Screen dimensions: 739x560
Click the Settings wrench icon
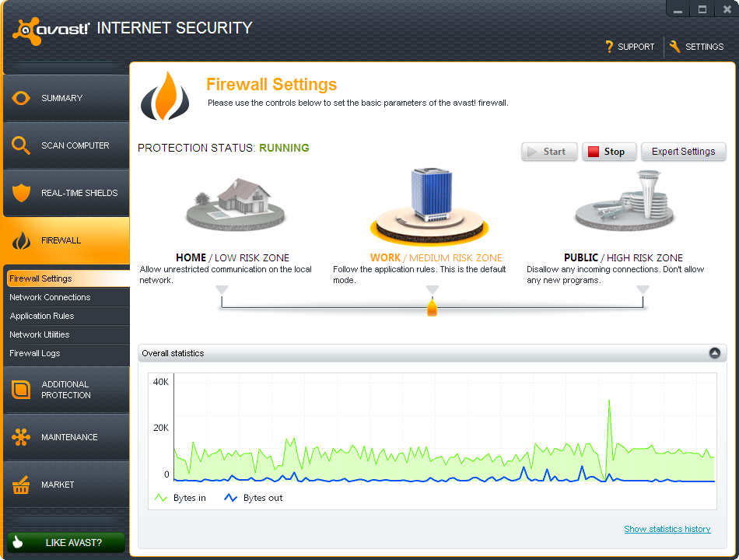(674, 46)
